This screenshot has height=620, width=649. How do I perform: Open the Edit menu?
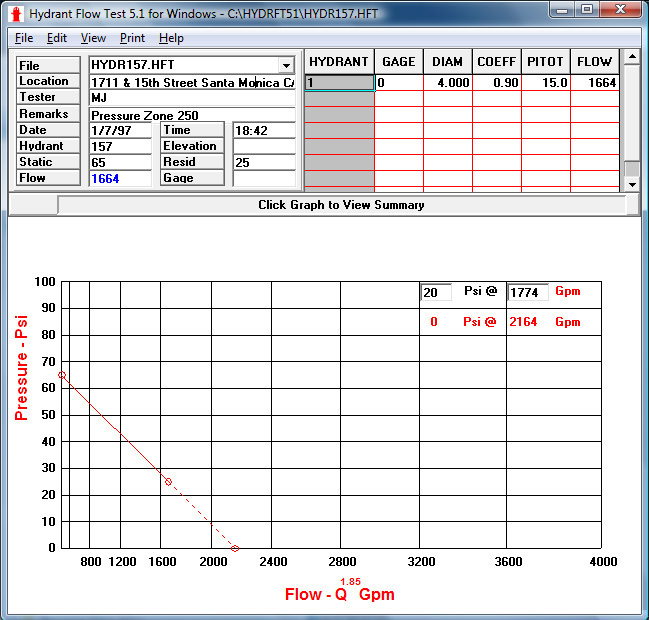click(x=57, y=38)
